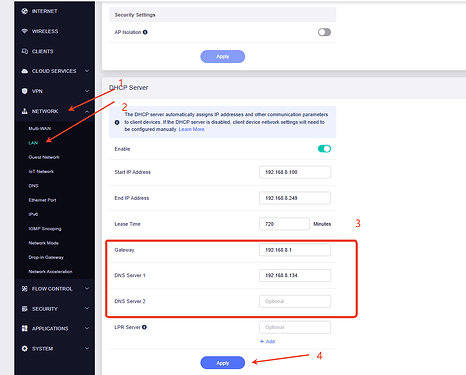Screen dimensions: 466x375
Task: Click Apply under DHCP Server settings
Action: click(223, 363)
